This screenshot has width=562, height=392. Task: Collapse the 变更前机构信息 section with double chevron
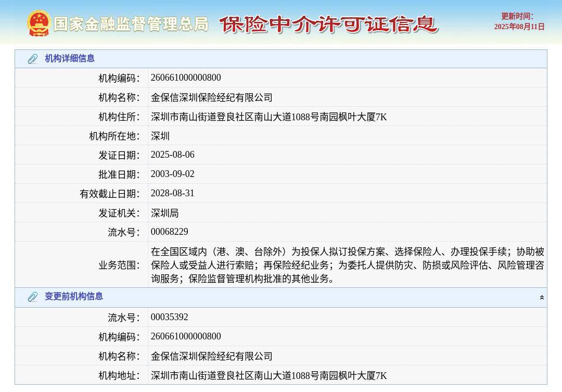pyautogui.click(x=542, y=297)
